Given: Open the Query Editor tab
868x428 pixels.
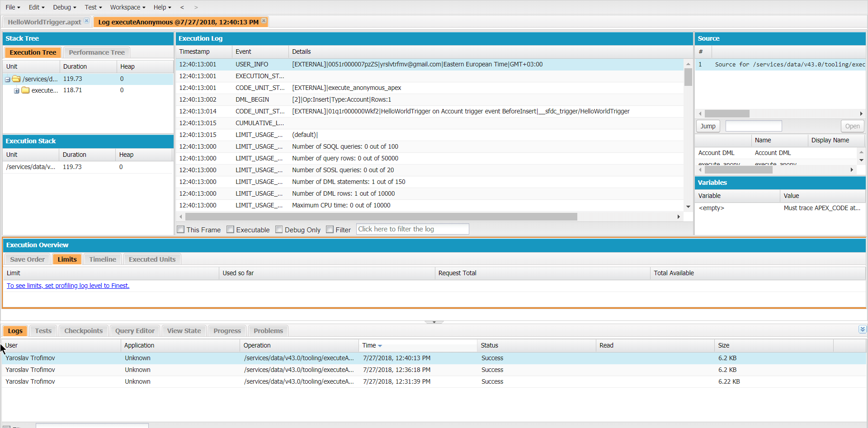Looking at the screenshot, I should [135, 331].
